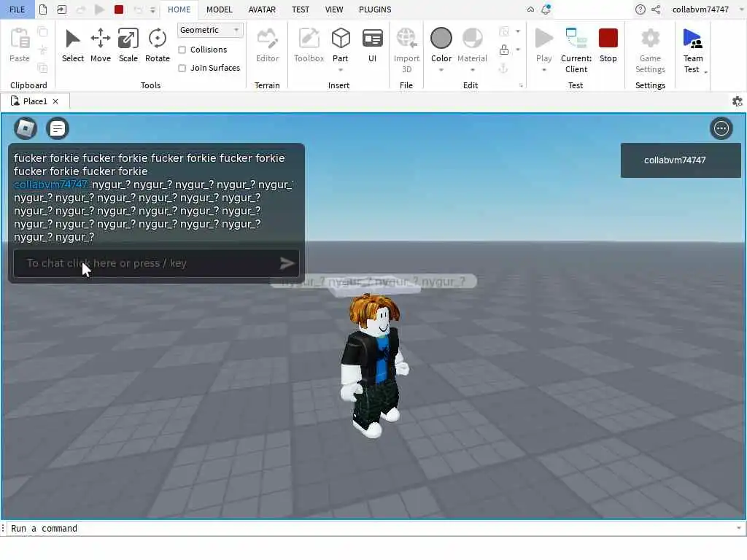Switch to the VIEW ribbon tab
Screen dimensions: 747x560
334,9
